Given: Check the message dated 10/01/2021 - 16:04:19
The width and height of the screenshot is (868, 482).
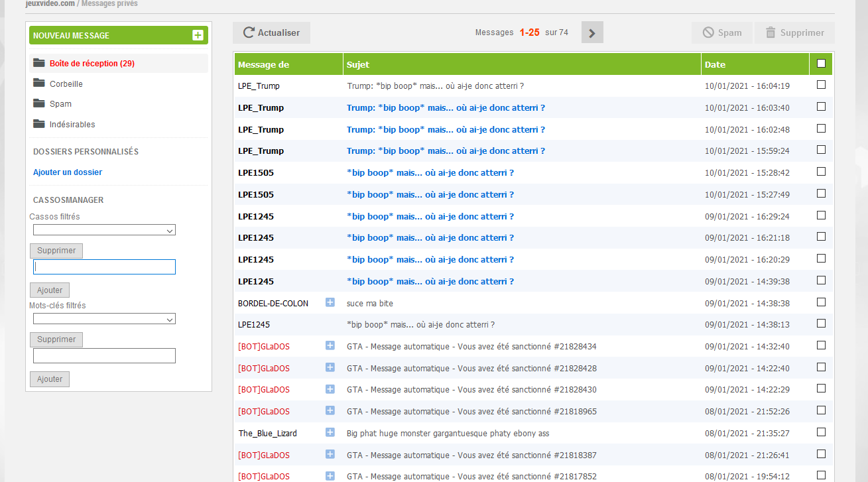Looking at the screenshot, I should point(821,85).
